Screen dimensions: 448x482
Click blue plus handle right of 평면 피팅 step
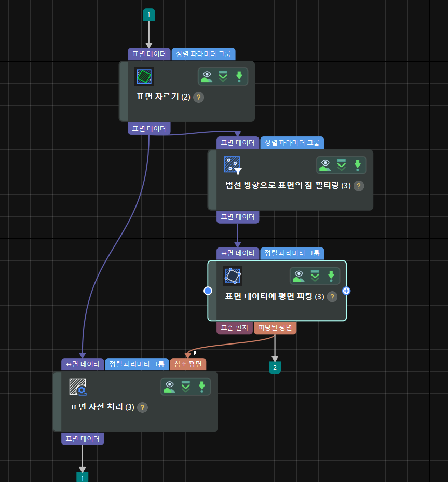tap(346, 291)
